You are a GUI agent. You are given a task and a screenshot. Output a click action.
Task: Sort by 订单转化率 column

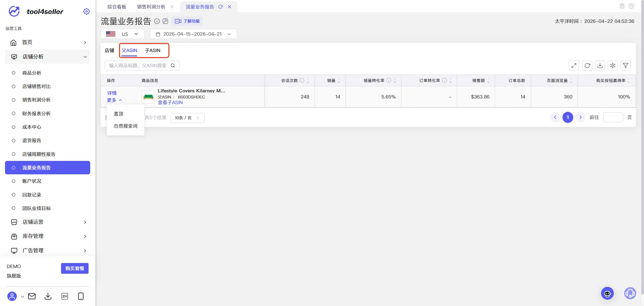coord(450,81)
